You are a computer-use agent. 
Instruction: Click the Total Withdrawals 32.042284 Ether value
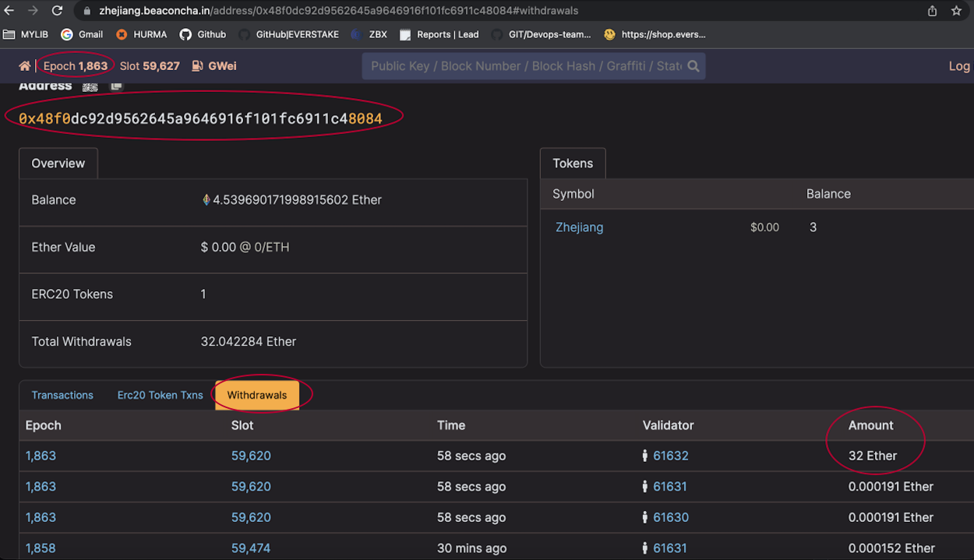(x=249, y=342)
